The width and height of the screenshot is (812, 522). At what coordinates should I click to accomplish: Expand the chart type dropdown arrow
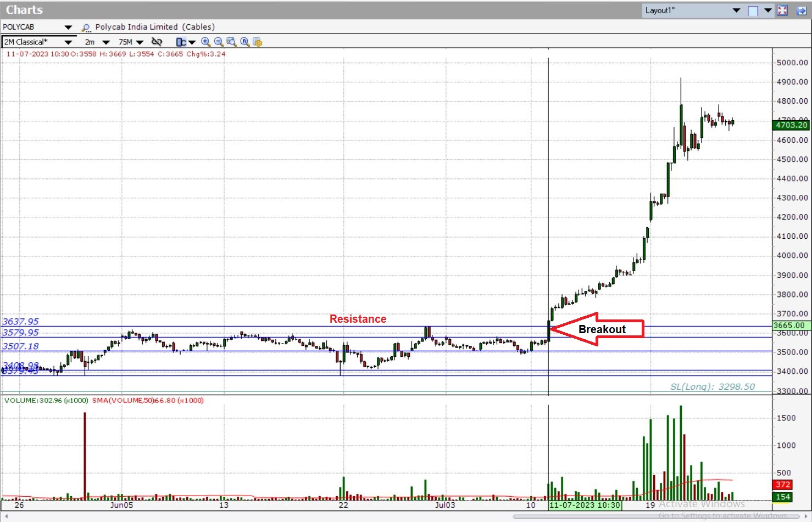click(192, 42)
